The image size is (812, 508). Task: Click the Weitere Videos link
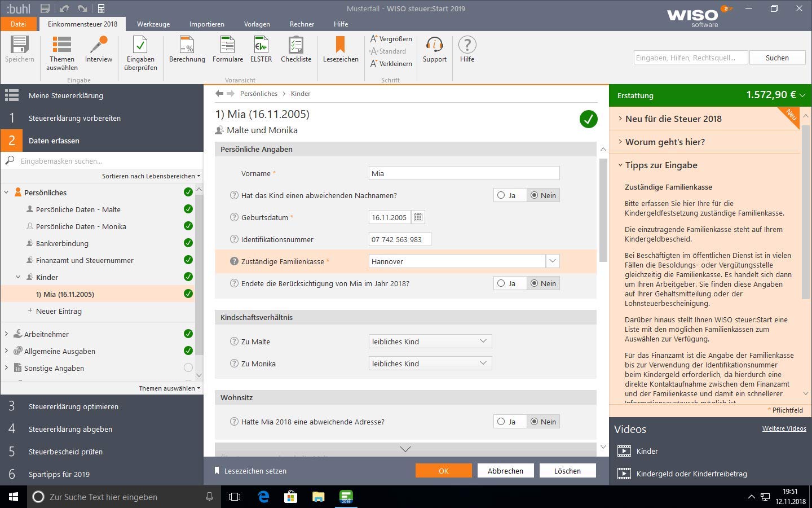[784, 428]
